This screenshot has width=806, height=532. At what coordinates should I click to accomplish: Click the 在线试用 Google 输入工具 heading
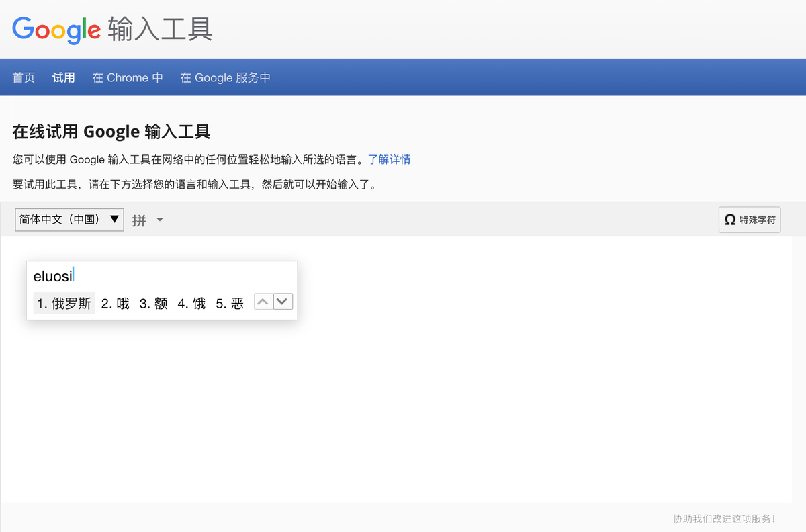(x=111, y=132)
